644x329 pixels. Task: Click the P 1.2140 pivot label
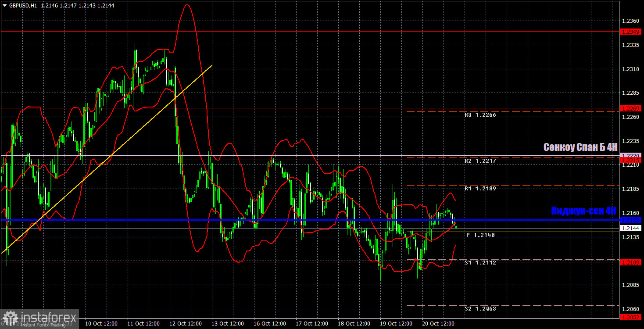480,235
